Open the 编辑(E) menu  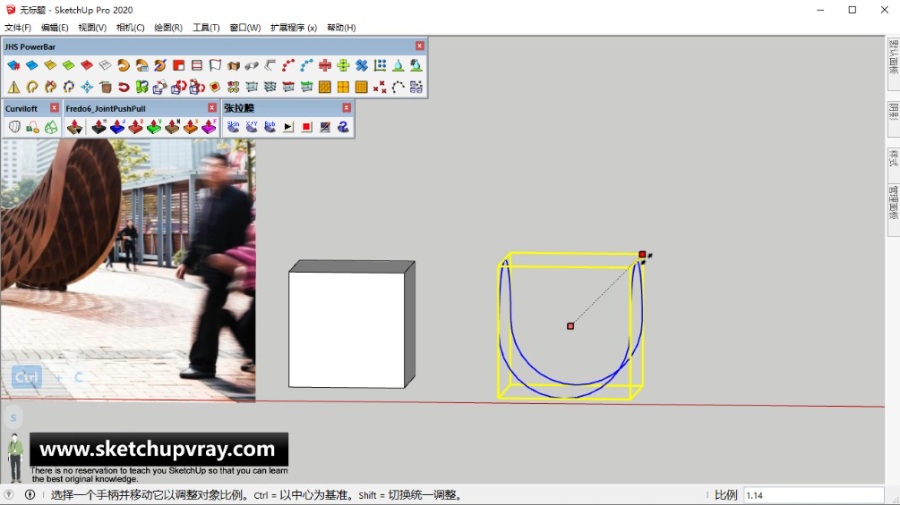pos(55,28)
